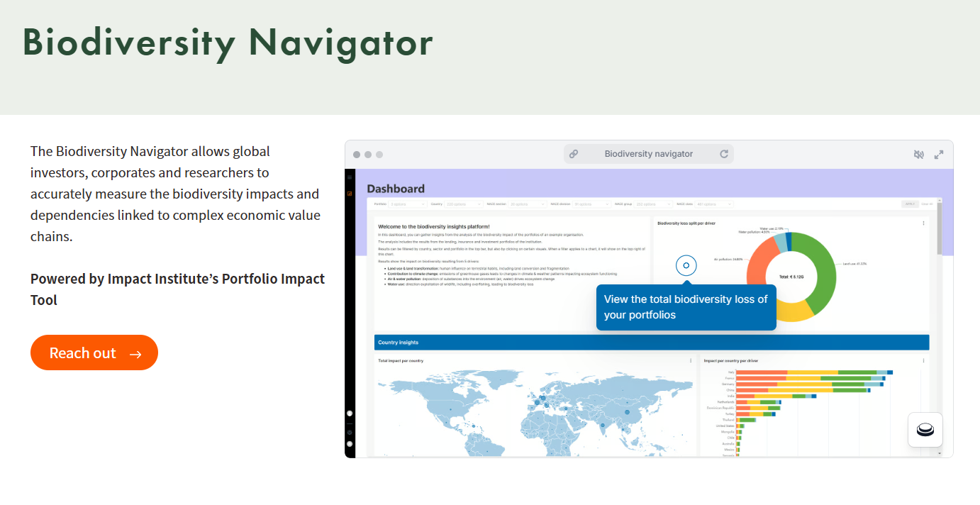Open options menu for Total impact per country
This screenshot has width=980, height=505.
coord(691,361)
